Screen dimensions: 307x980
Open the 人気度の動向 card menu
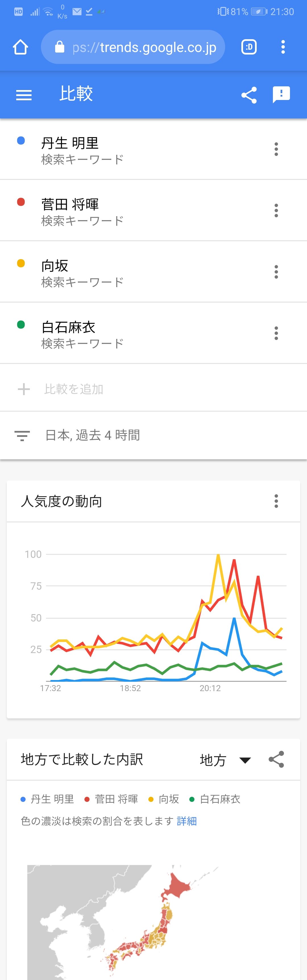[x=276, y=501]
